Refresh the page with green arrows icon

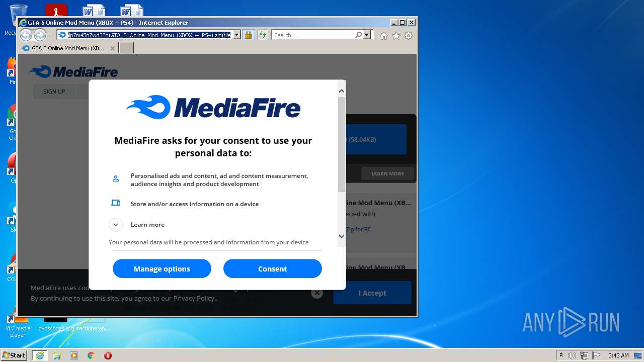(x=263, y=35)
